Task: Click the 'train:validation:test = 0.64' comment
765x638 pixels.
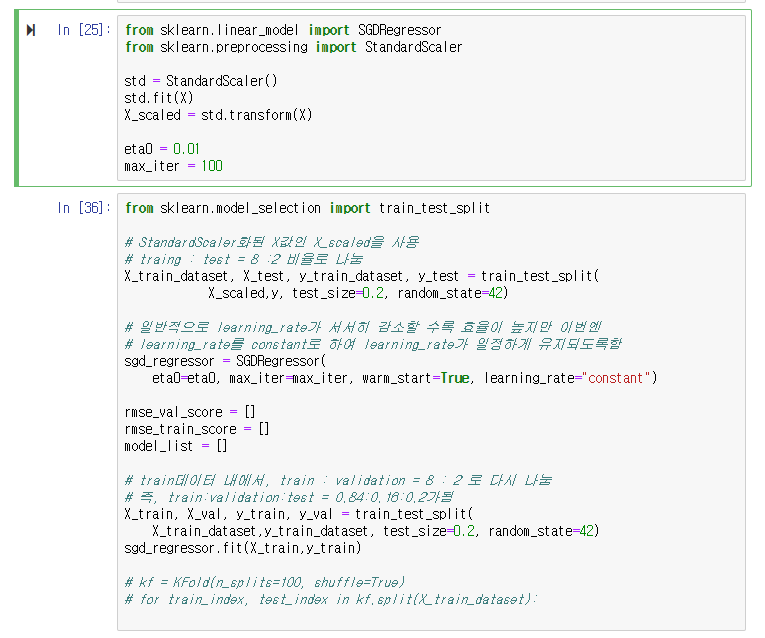Action: click(289, 498)
